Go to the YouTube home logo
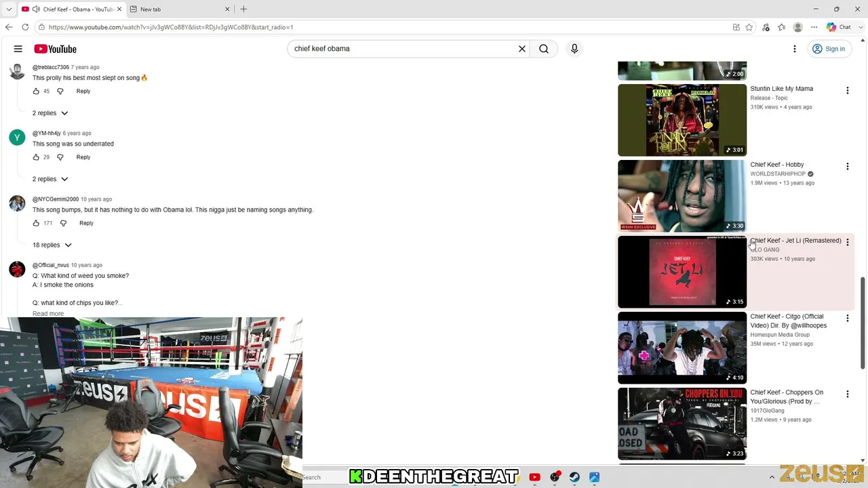This screenshot has height=488, width=868. (55, 49)
